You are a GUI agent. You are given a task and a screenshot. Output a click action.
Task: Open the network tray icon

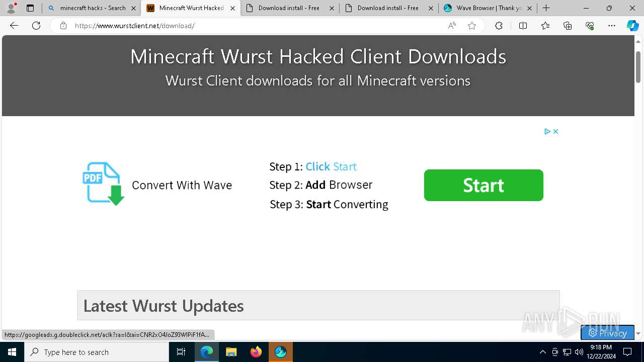tap(567, 352)
